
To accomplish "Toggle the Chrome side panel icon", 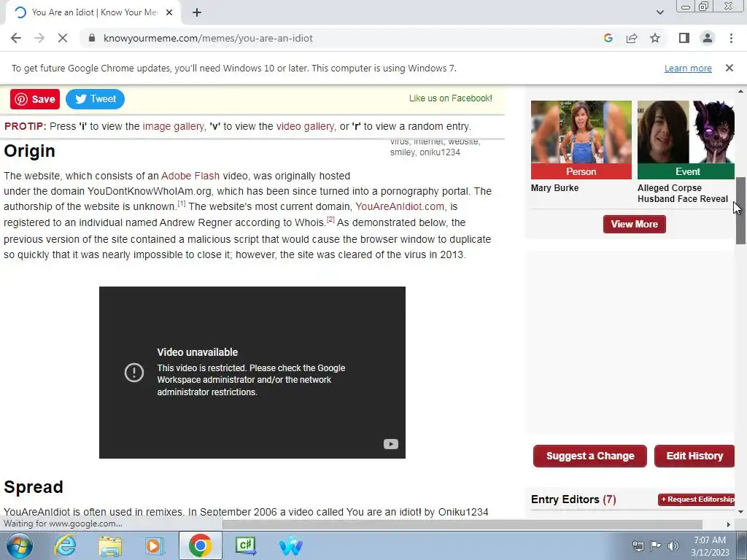I will click(684, 38).
